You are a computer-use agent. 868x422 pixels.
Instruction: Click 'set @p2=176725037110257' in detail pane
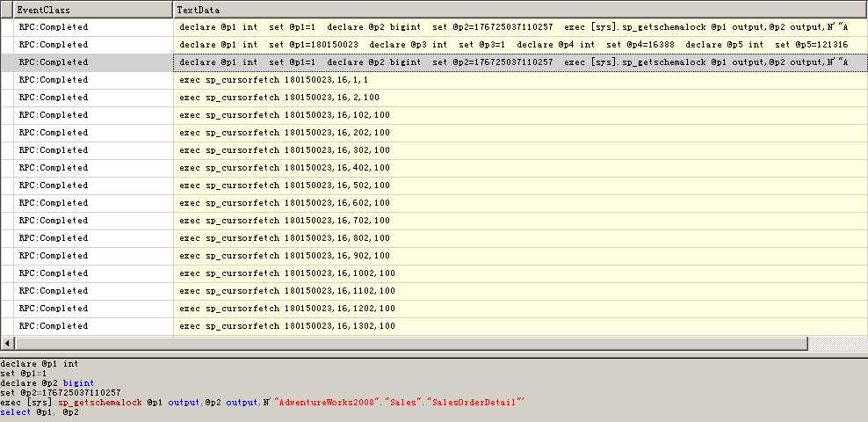(61, 393)
